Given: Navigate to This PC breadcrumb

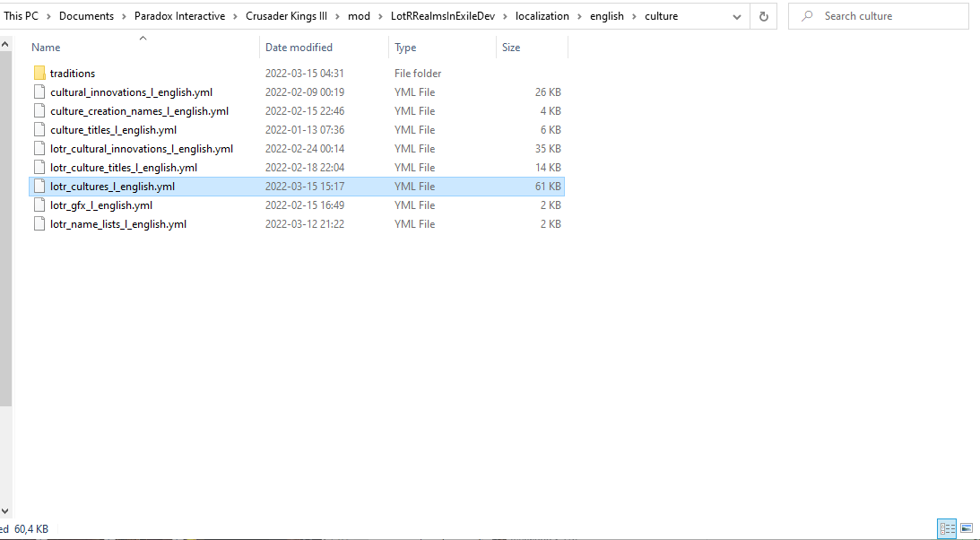Looking at the screenshot, I should (21, 16).
